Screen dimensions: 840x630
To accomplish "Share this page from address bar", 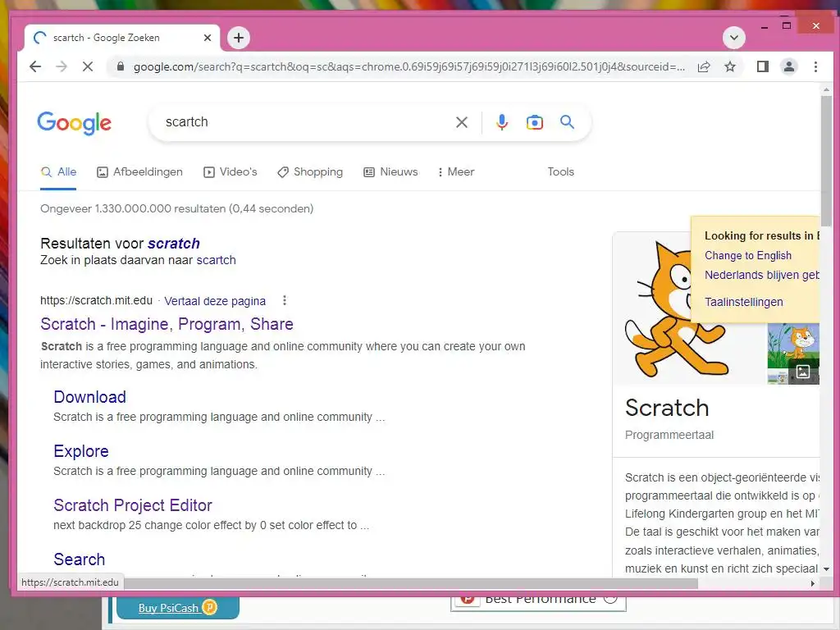I will (x=704, y=66).
